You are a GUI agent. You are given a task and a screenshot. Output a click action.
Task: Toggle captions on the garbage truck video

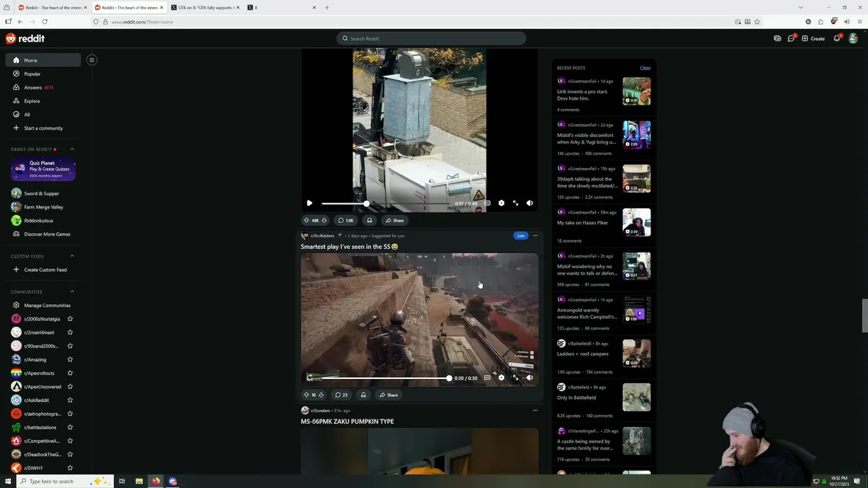click(x=487, y=203)
